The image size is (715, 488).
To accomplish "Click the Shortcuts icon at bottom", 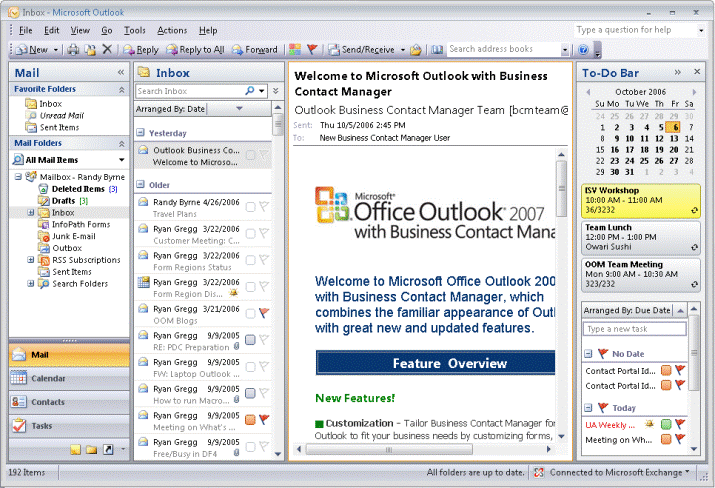I will click(108, 450).
